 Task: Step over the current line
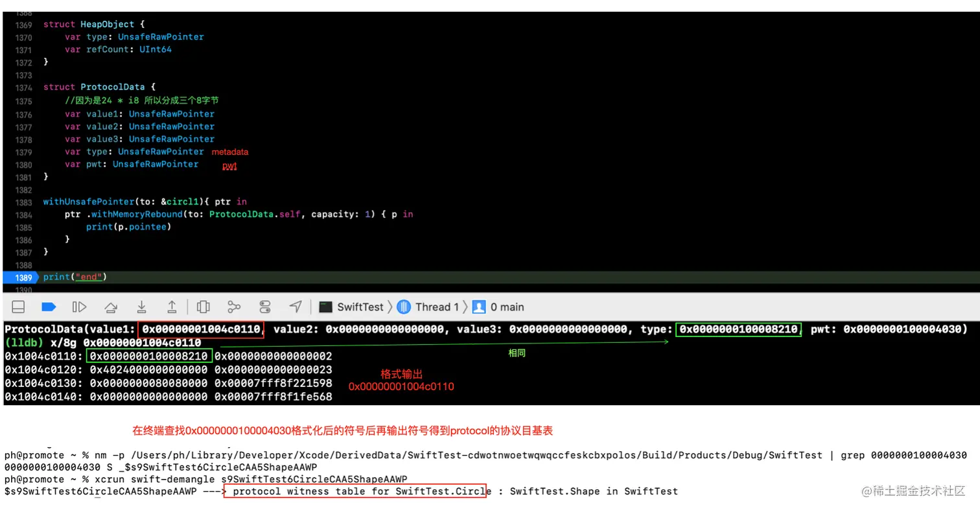[x=111, y=307]
